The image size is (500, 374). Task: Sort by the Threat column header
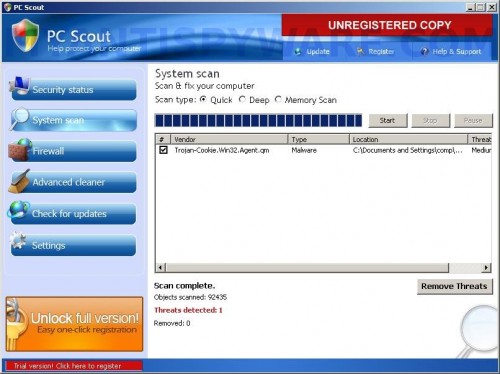[480, 139]
